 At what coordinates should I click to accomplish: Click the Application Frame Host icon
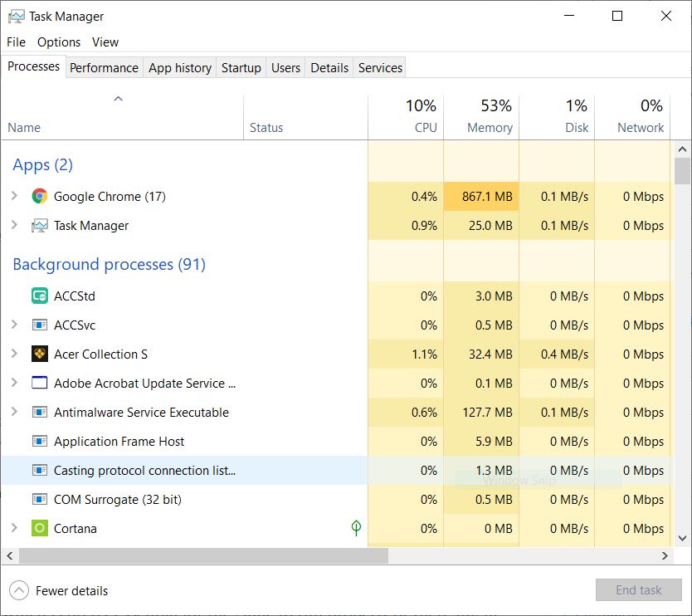point(39,441)
